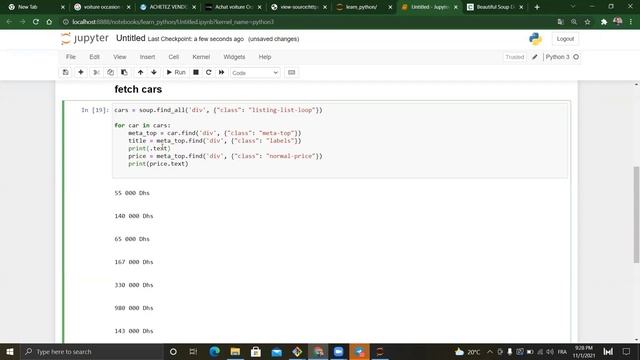This screenshot has height=360, width=640.
Task: Paste cells below from the toolbar
Action: 124,72
